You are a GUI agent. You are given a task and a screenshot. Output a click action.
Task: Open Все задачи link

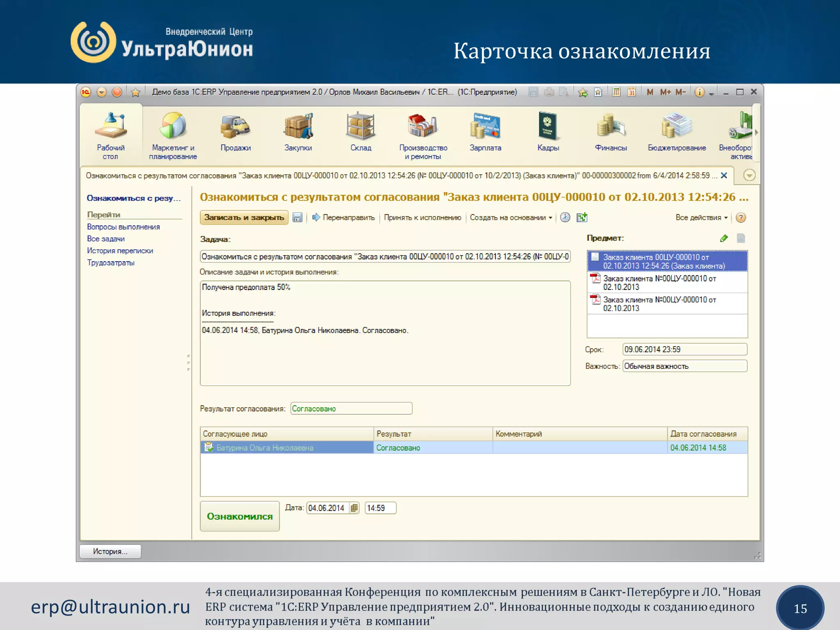click(x=106, y=239)
